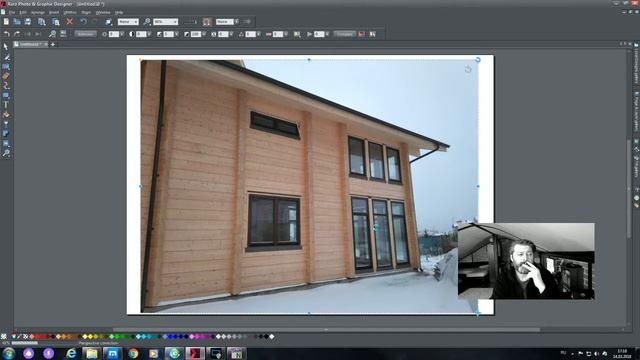The width and height of the screenshot is (640, 360).
Task: Open the Windows Start button
Action: coord(9,353)
